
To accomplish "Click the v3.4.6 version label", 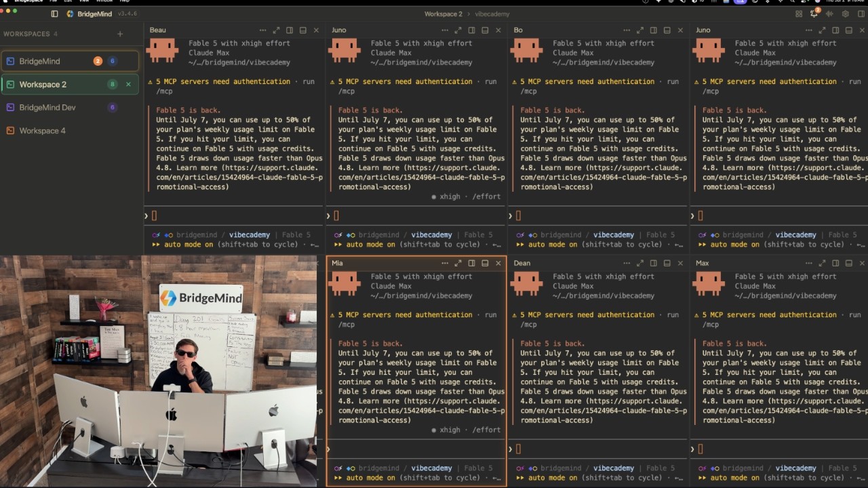I will pyautogui.click(x=127, y=14).
